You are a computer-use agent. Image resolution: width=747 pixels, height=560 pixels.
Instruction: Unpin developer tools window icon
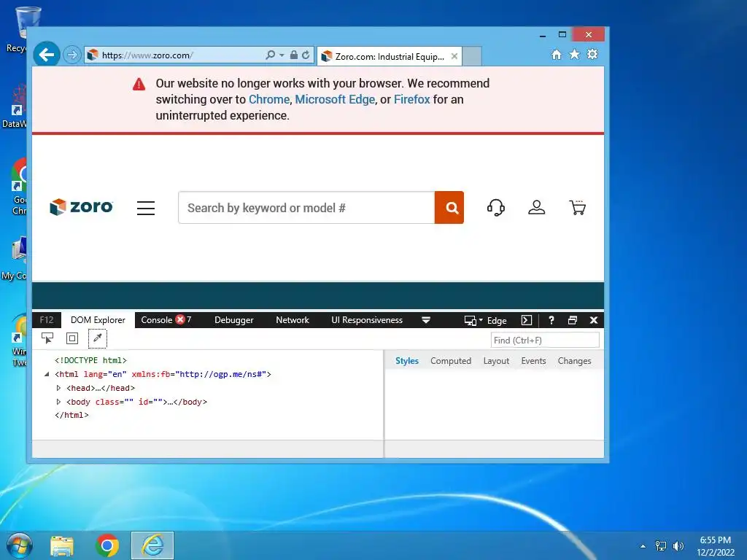573,321
